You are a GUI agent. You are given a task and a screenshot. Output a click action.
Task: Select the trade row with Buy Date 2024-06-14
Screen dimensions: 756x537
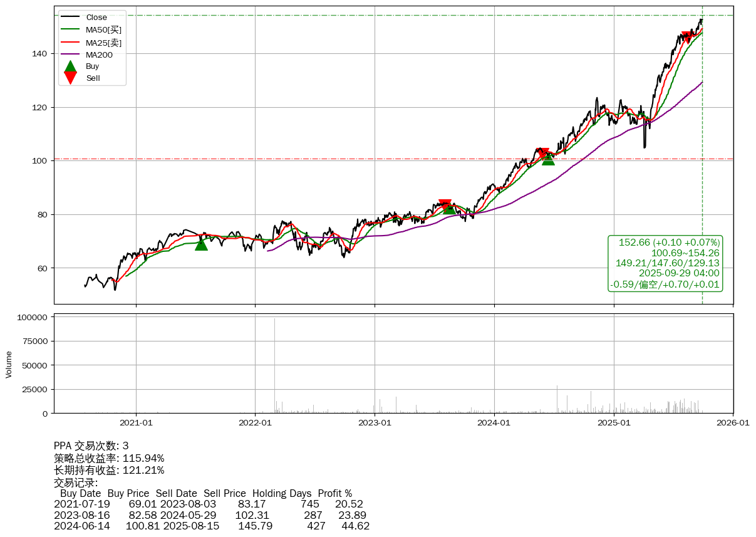tap(212, 526)
